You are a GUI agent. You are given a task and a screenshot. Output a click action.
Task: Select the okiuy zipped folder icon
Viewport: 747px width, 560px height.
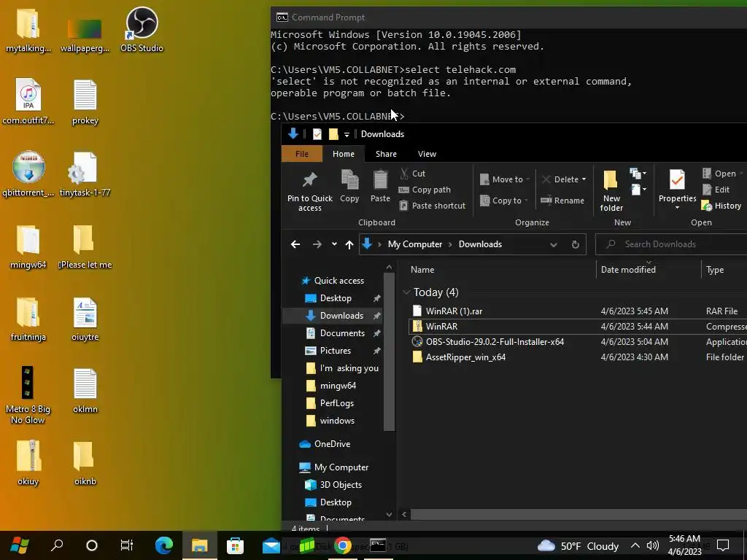[28, 463]
